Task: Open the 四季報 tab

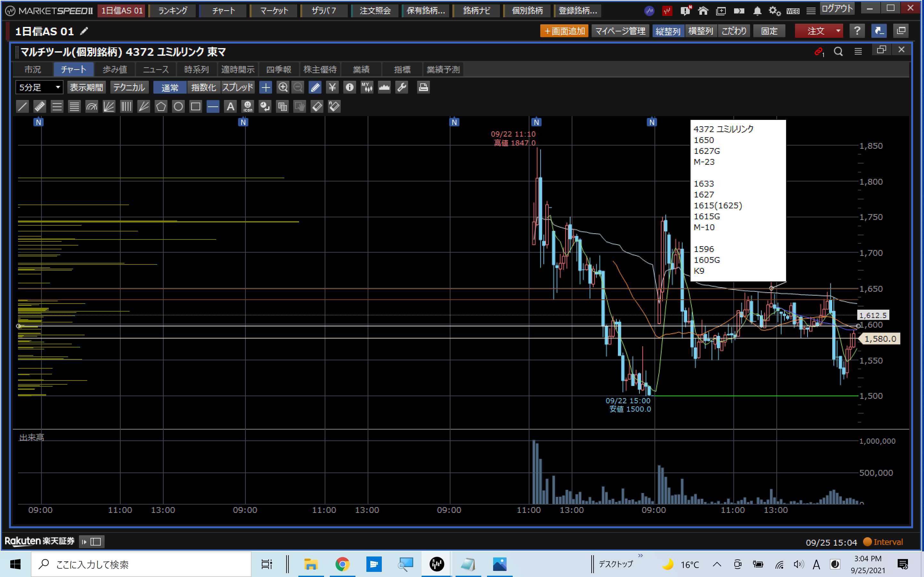Action: pyautogui.click(x=278, y=70)
